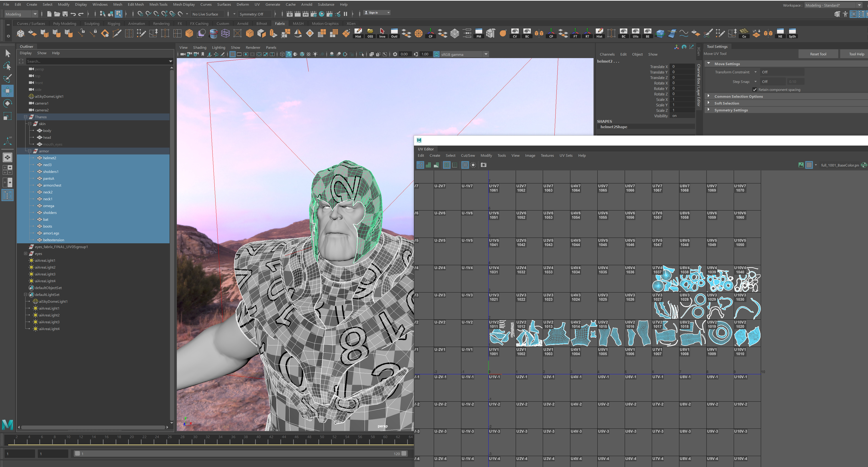
Task: Toggle smooth shade all cube in viewport
Action: (289, 54)
